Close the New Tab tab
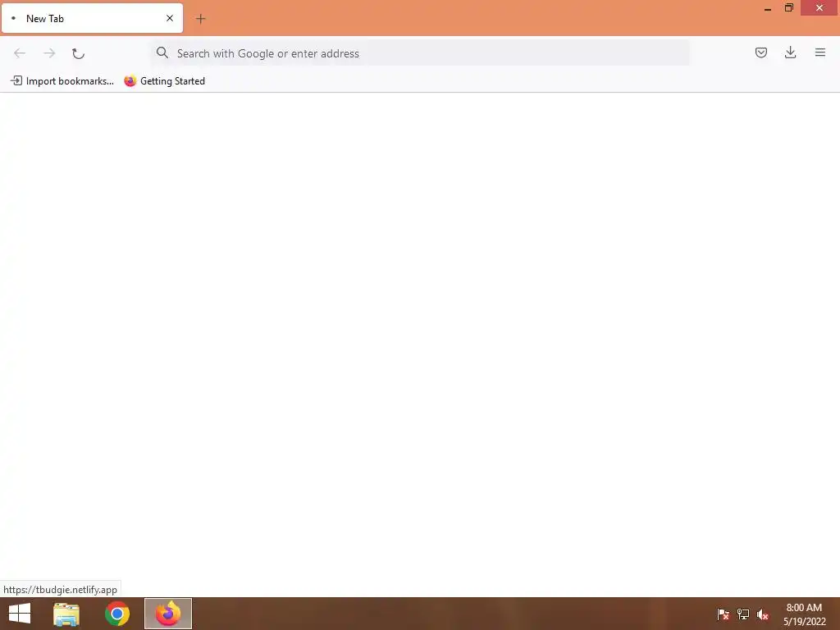The image size is (840, 630). [170, 18]
